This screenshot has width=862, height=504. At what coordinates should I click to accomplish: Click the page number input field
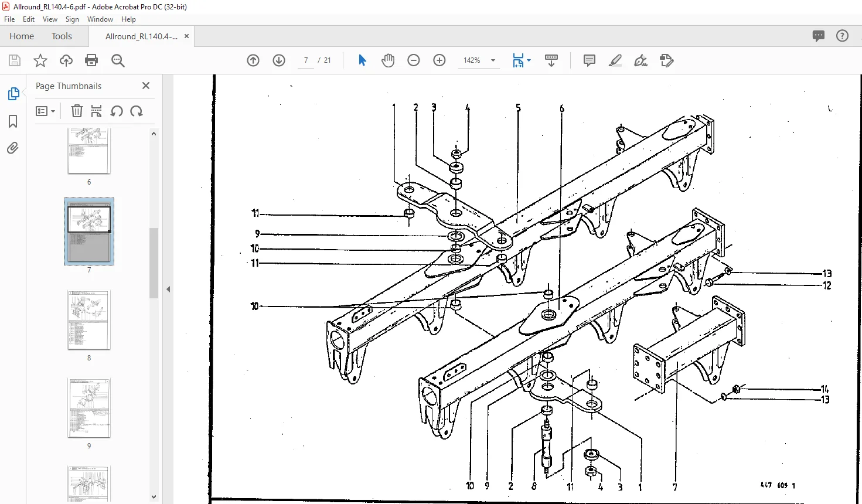(x=306, y=60)
